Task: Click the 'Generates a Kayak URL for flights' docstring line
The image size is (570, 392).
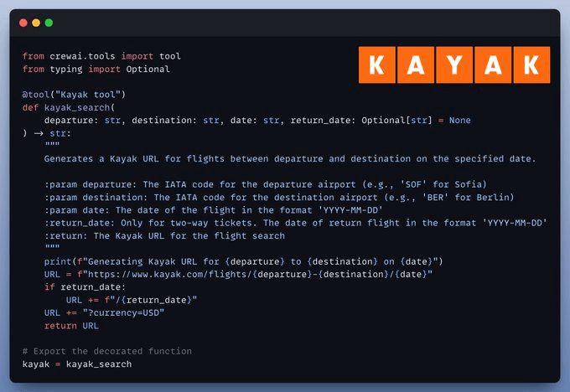Action: click(290, 159)
